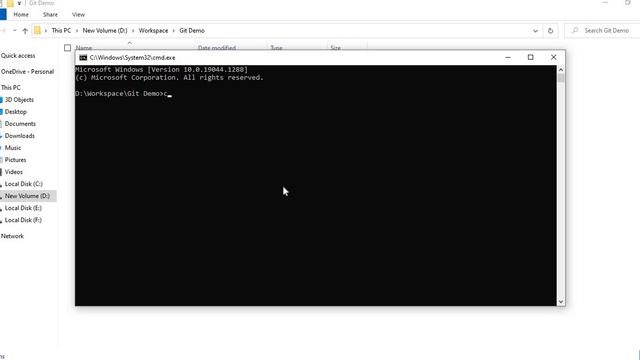Open 3D Objects folder in sidebar
The image size is (640, 360).
coord(19,100)
